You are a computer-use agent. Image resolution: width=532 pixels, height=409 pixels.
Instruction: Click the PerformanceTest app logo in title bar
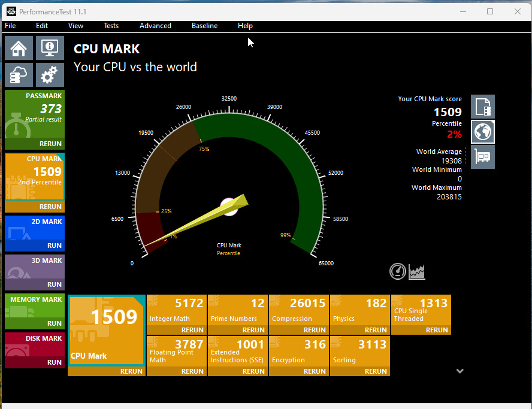11,11
